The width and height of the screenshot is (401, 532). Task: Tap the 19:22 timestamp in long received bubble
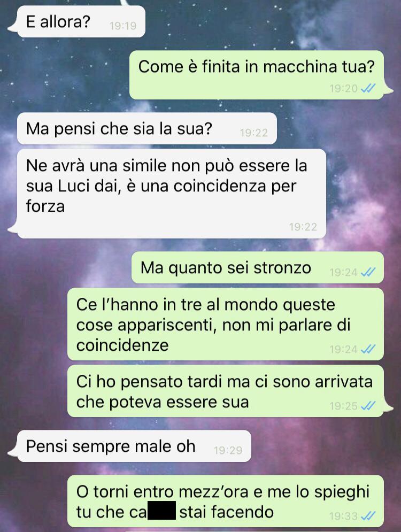pos(303,227)
